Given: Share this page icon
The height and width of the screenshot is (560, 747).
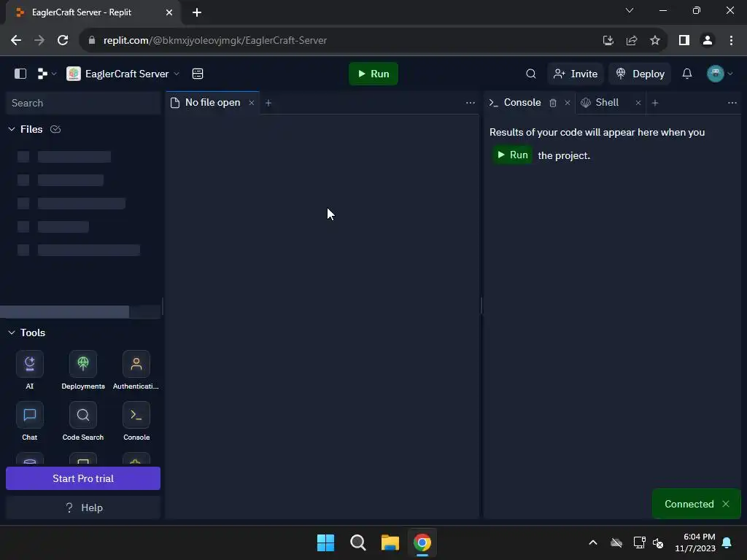Looking at the screenshot, I should 632,41.
